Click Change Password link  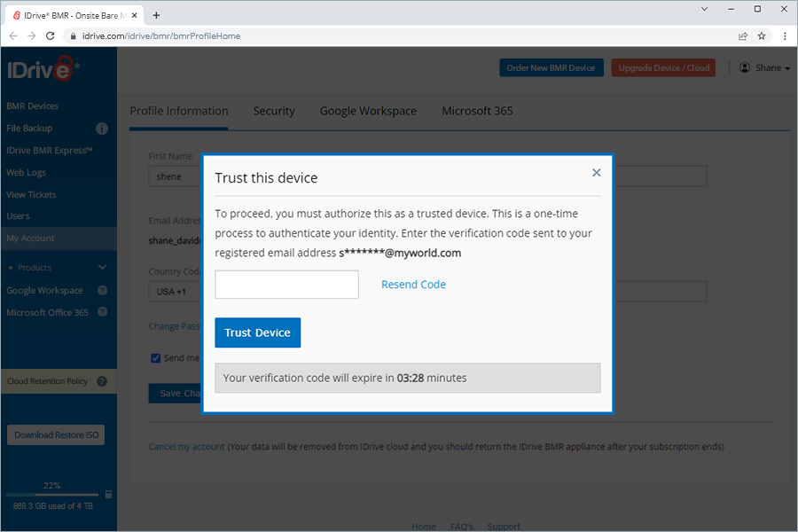174,326
